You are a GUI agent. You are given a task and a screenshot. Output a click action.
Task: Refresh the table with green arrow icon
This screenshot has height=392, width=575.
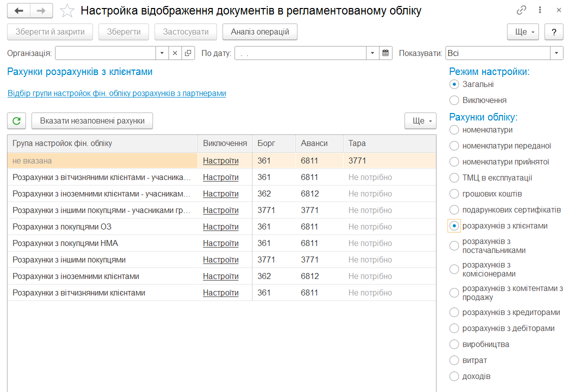tap(16, 121)
